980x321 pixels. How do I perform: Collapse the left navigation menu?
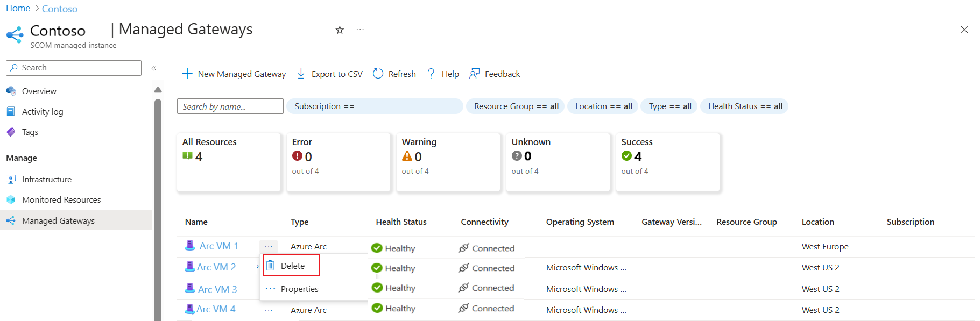tap(154, 68)
